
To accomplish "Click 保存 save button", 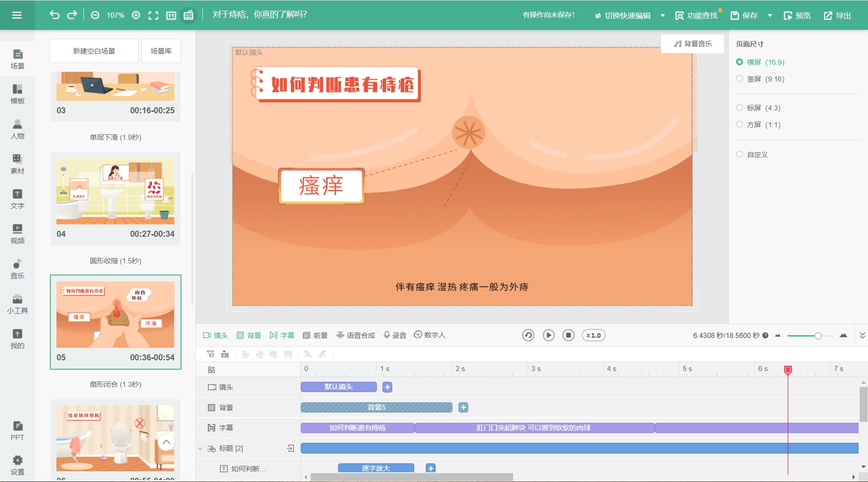I will pos(744,15).
